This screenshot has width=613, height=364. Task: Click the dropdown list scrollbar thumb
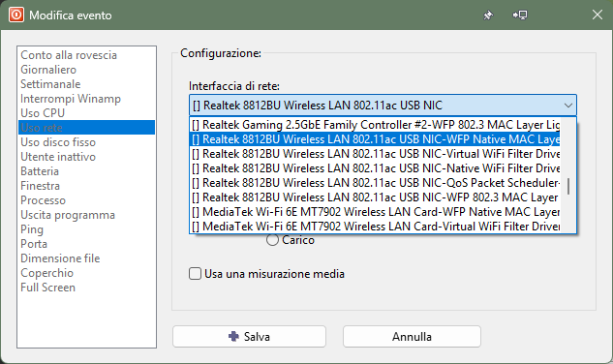click(x=568, y=186)
